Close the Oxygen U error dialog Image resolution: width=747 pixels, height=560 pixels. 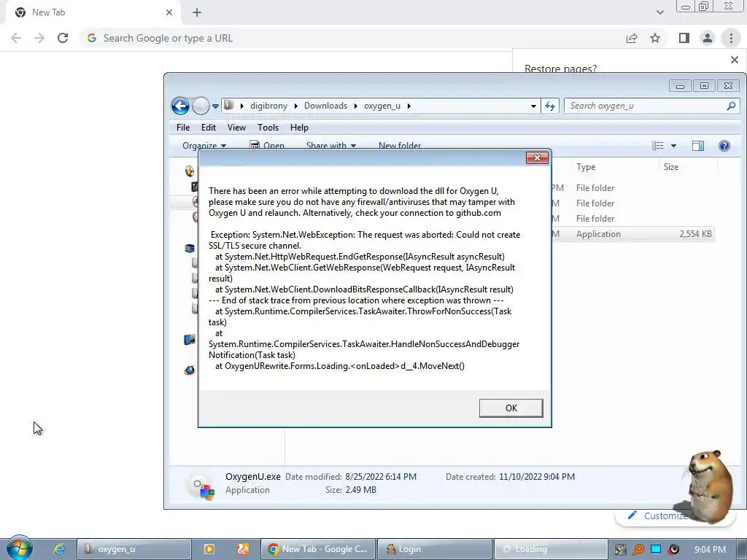(x=537, y=157)
